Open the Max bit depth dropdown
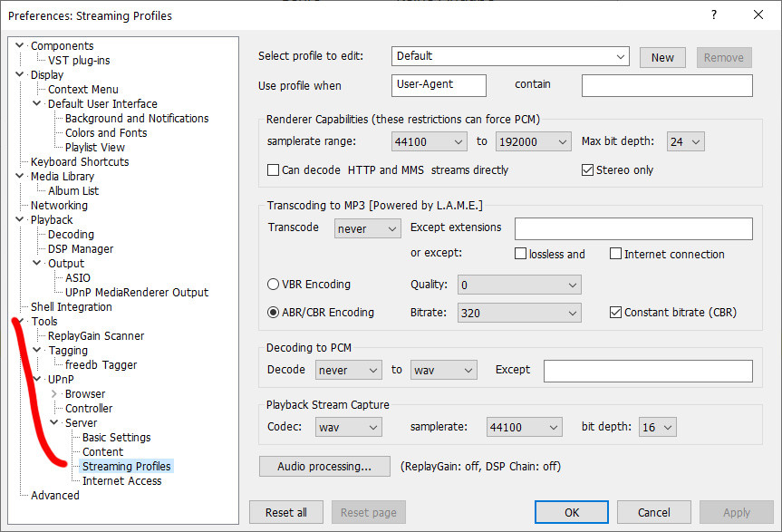This screenshot has width=782, height=532. (685, 141)
